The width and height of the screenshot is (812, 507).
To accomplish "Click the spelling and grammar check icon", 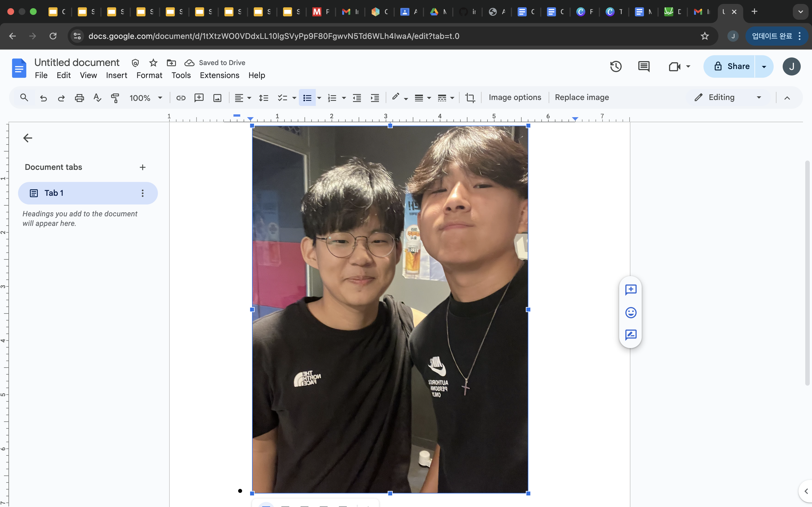I will (97, 97).
